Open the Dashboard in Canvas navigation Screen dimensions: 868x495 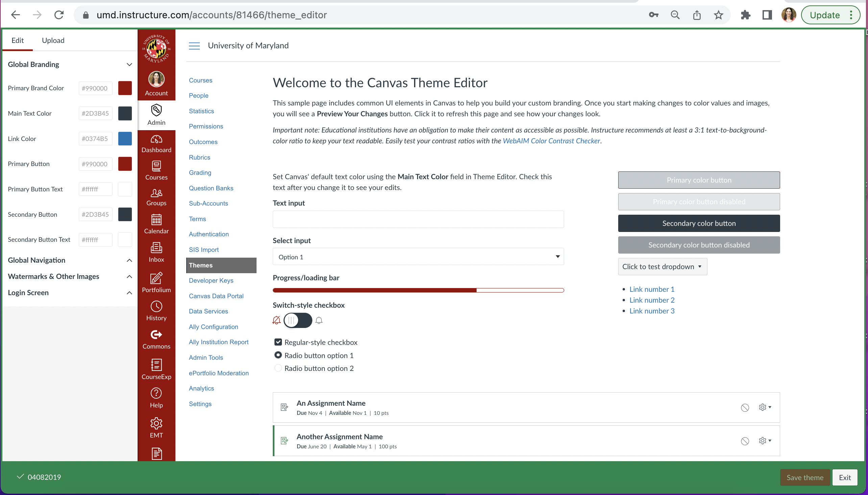pyautogui.click(x=156, y=143)
